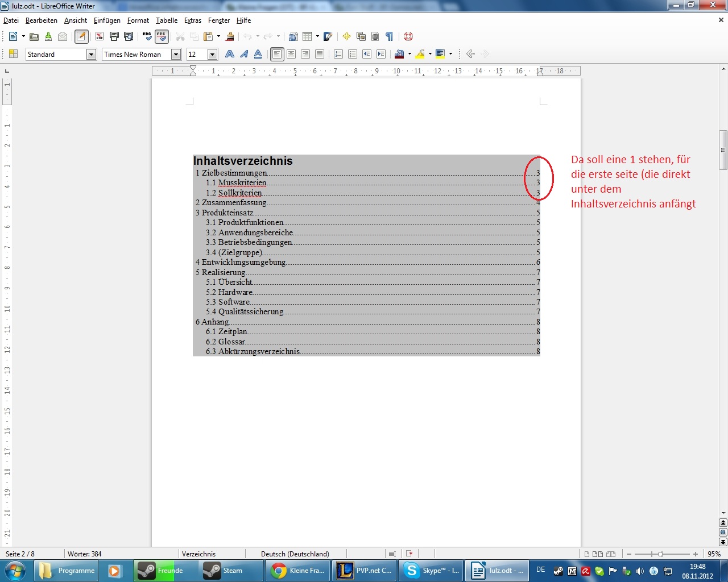Export document directly as PDF
This screenshot has width=728, height=582.
pos(100,36)
